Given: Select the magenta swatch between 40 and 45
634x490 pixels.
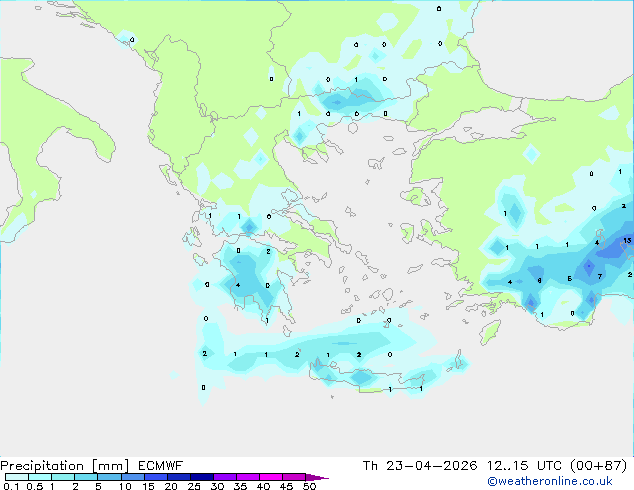Looking at the screenshot, I should click(x=271, y=477).
